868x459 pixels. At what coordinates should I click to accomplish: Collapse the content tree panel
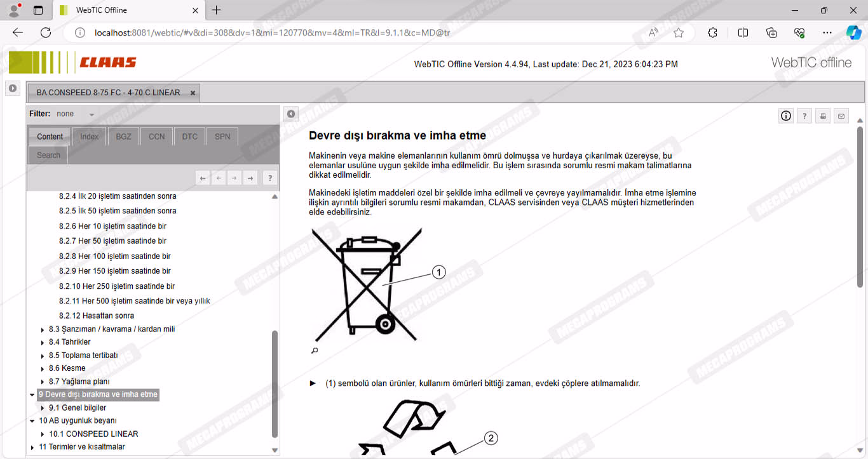coord(290,114)
